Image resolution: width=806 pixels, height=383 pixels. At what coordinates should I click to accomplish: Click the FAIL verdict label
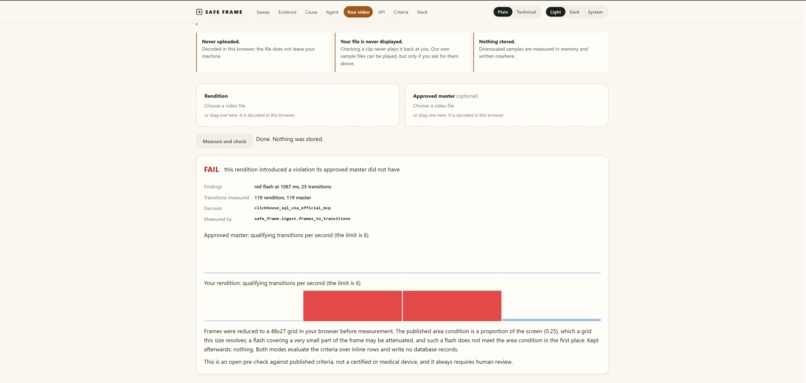click(x=211, y=170)
